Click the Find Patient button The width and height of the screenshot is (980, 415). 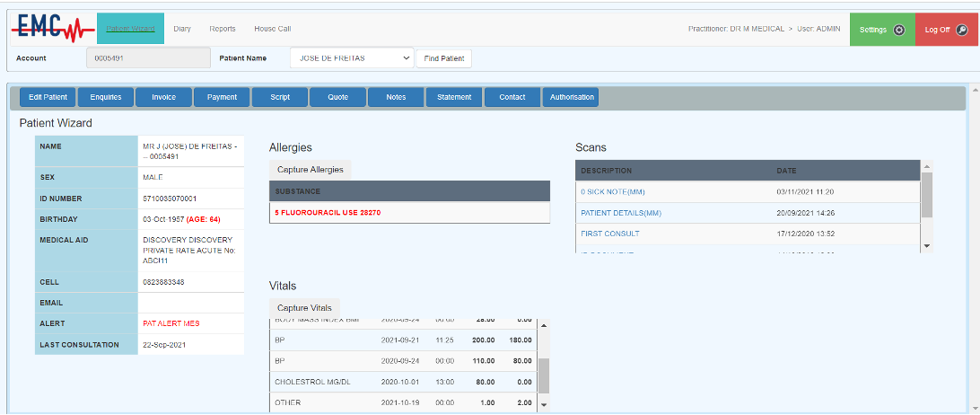443,58
